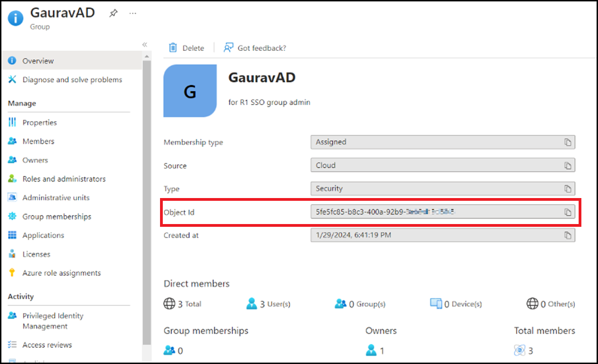Click the Group memberships gear icon
Screen dimensions: 598x364
12,216
